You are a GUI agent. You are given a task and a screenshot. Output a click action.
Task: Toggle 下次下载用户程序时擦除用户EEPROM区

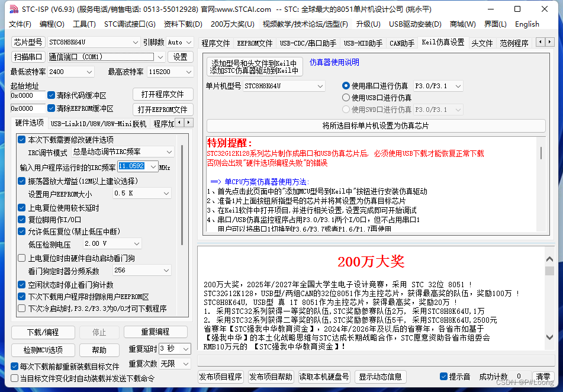21,297
